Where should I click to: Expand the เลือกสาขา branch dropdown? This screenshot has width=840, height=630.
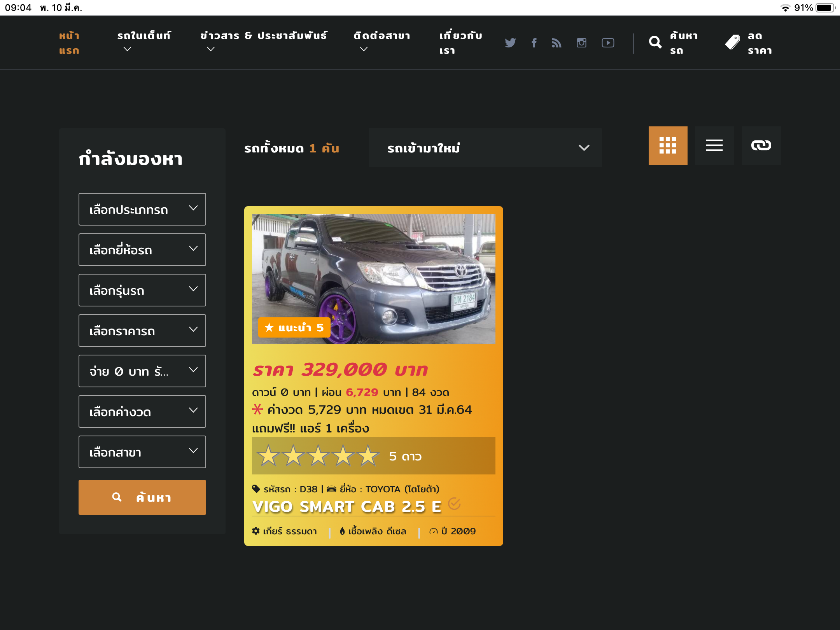coord(142,452)
